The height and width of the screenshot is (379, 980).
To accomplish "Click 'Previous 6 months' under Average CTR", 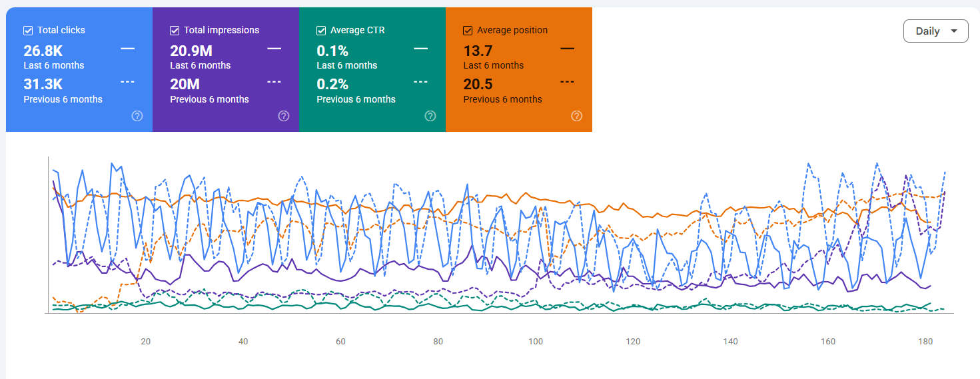I will coord(356,99).
